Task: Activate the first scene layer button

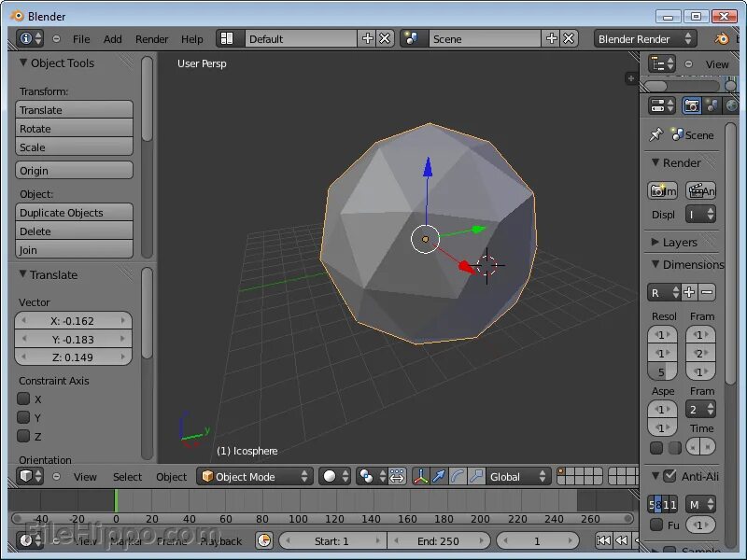Action: coord(561,472)
